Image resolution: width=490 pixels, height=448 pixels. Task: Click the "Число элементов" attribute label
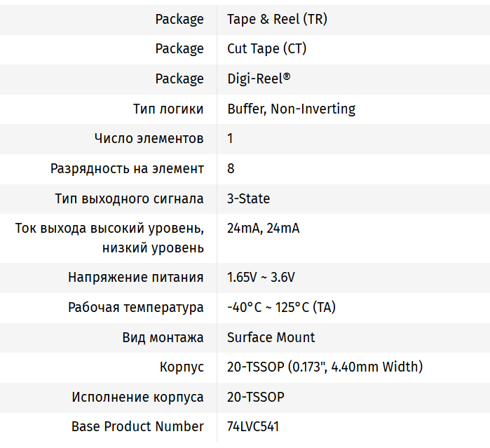(x=149, y=138)
